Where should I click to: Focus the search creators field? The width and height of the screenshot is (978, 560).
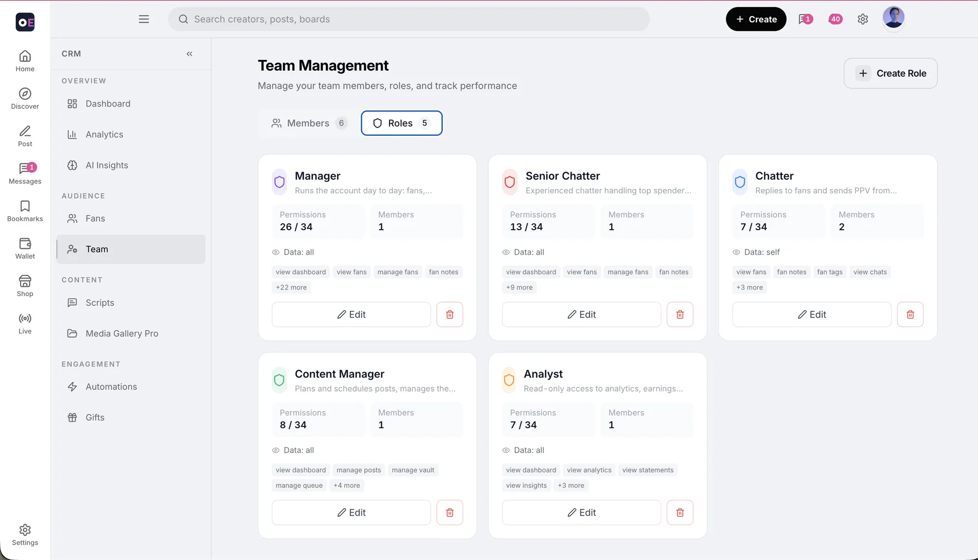409,19
